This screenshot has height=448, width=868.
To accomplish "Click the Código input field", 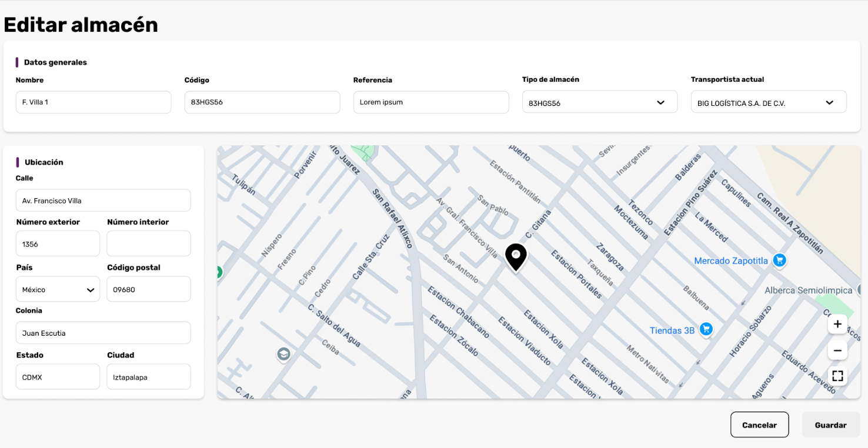I will (x=262, y=102).
